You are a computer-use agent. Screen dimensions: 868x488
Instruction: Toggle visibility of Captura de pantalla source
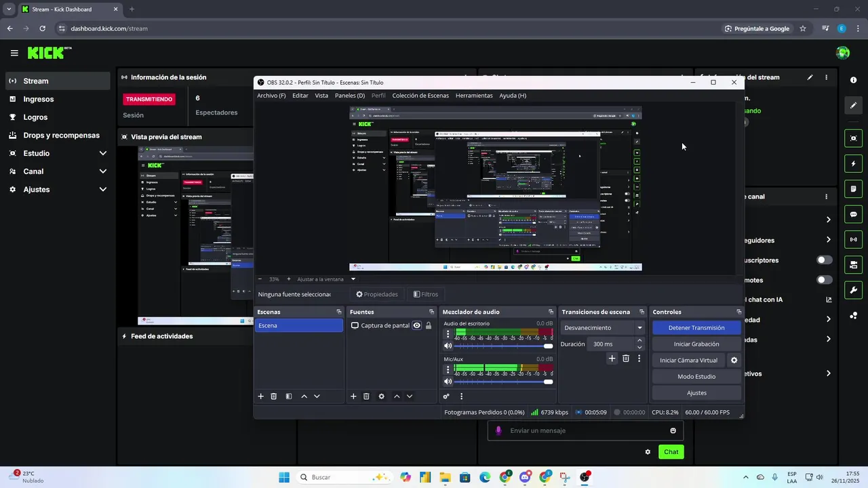coord(417,325)
